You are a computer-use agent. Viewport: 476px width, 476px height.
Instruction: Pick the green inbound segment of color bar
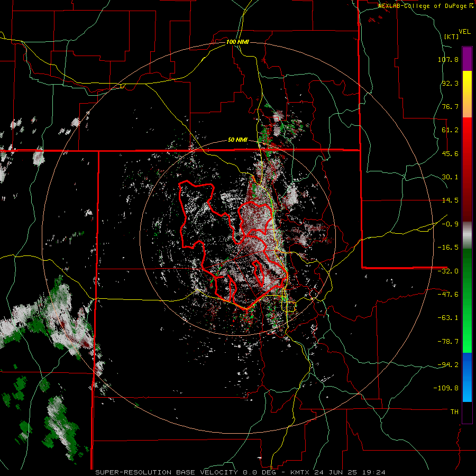[x=467, y=300]
